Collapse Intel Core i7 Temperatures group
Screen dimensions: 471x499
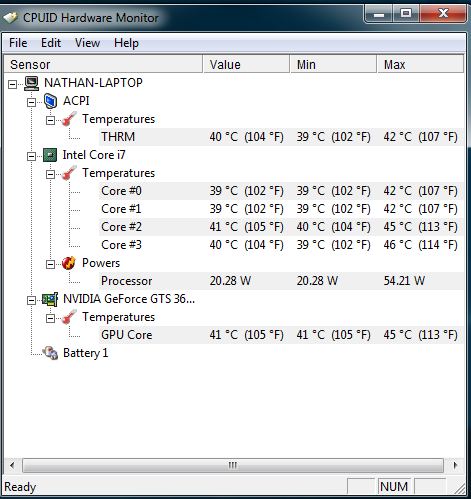click(50, 174)
